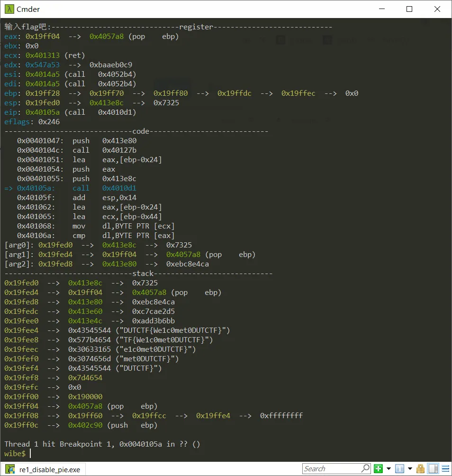Click the 'ecx,[ebp-0x44]' lea operand
The height and width of the screenshot is (476, 452).
click(132, 217)
